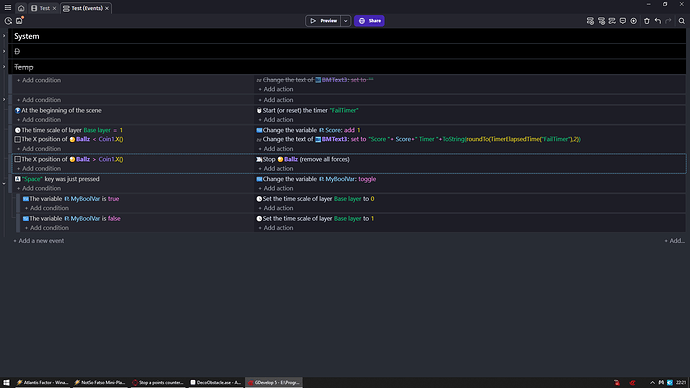690x388 pixels.
Task: Select Stop Ballz remove all forces action
Action: tap(303, 159)
